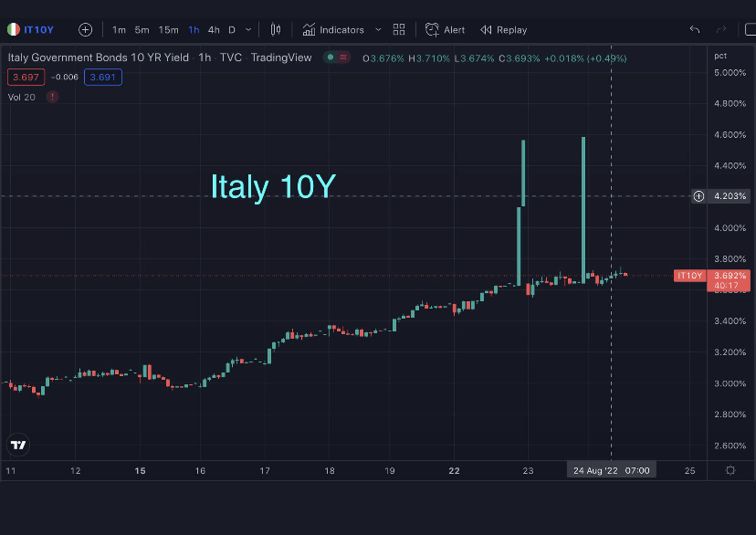Viewport: 756px width, 535px height.
Task: Create a new alert with the Alert icon
Action: (x=445, y=29)
